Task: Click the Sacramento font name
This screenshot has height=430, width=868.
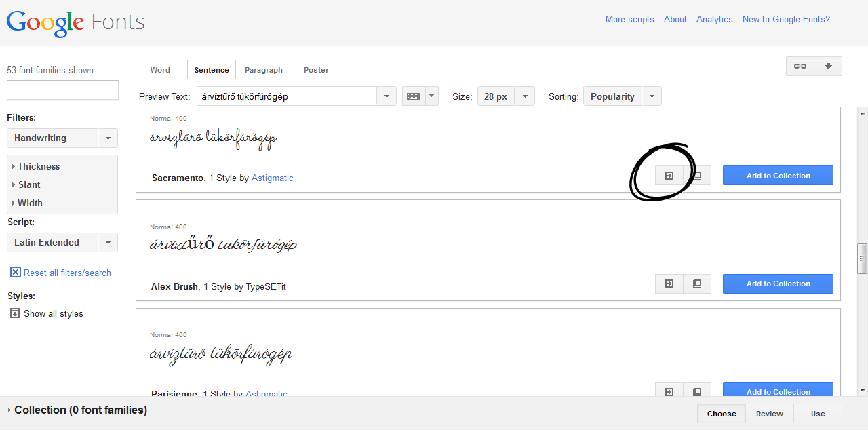Action: coord(177,178)
